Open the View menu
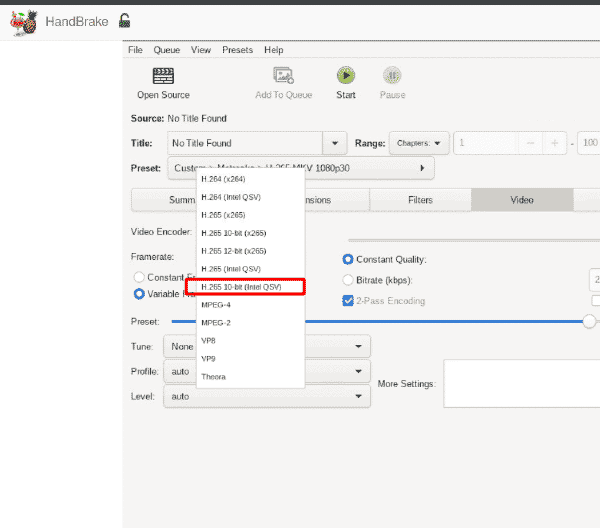The width and height of the screenshot is (600, 528). pyautogui.click(x=201, y=50)
